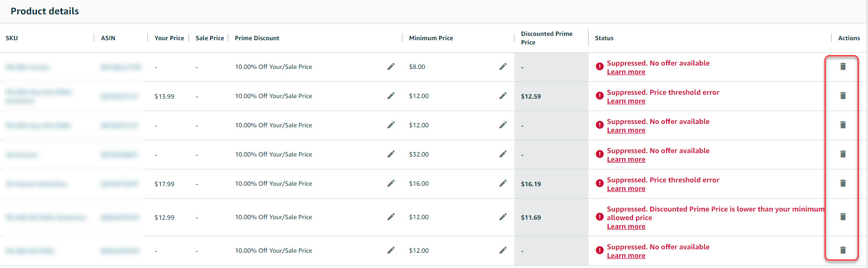Delete the row with $8.00 minimum price
Screen dimensions: 868x268
(x=843, y=67)
